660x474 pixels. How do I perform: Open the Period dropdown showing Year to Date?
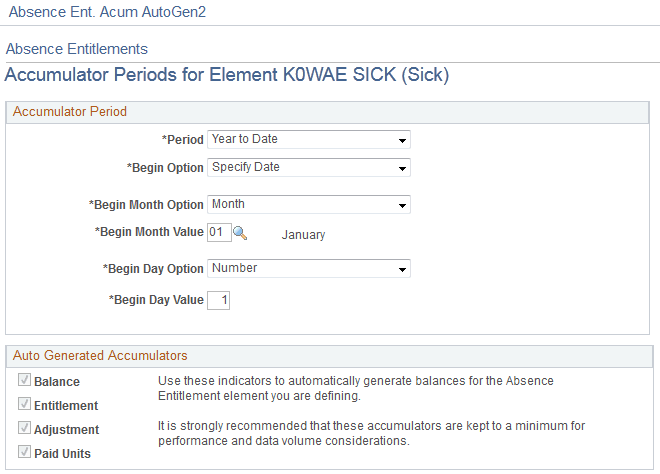tap(308, 140)
